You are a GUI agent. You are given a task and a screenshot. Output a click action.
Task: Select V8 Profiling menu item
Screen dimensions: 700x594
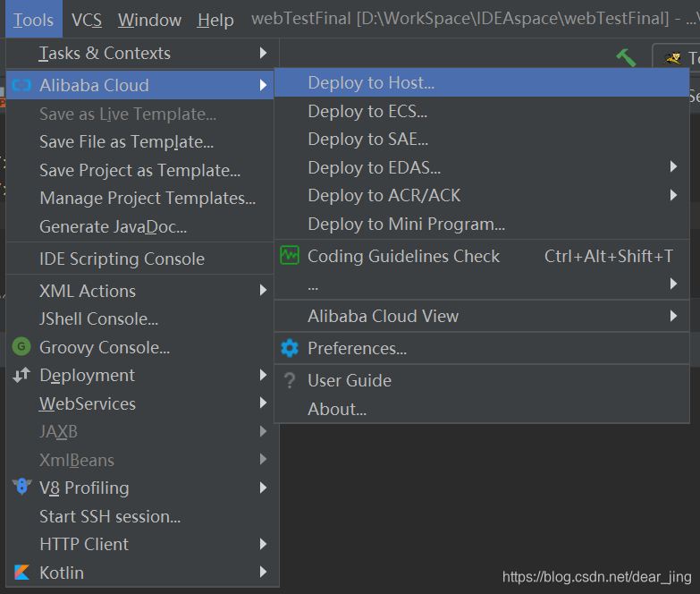tap(140, 488)
